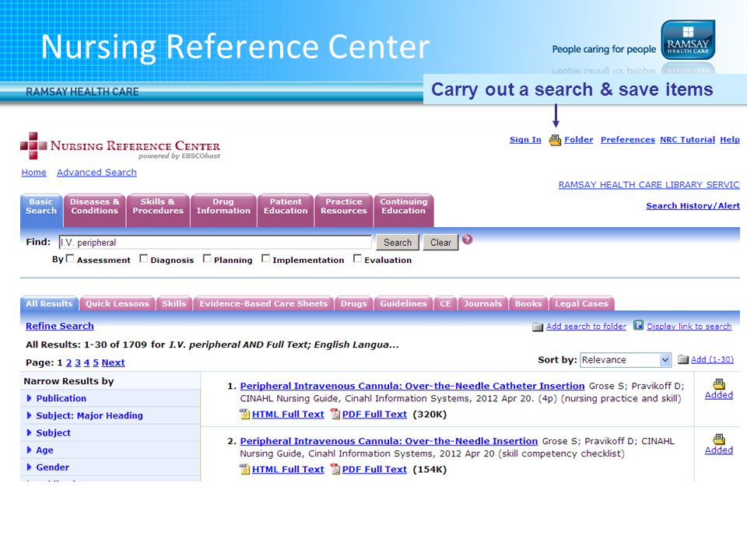This screenshot has height=560, width=747.
Task: Click the Add search to folder icon
Action: click(538, 327)
